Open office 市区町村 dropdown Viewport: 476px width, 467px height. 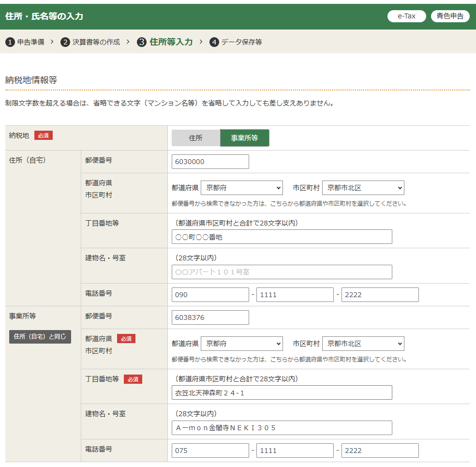tap(363, 344)
